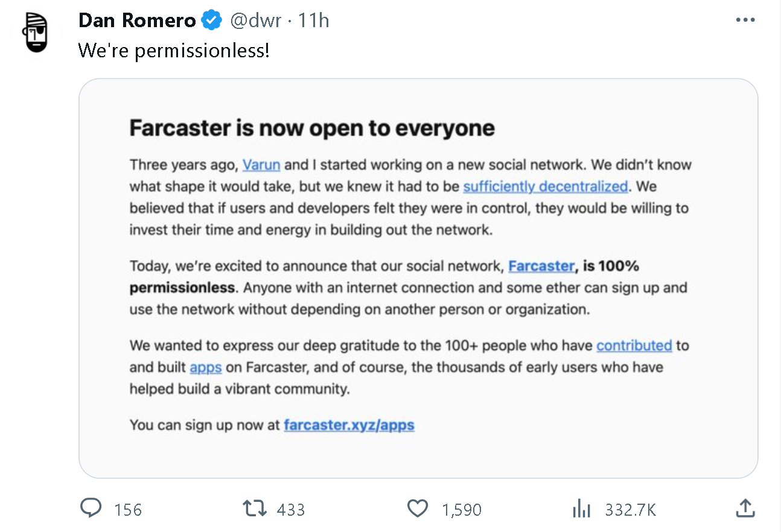
Task: Open the tweet's more options menu
Action: point(745,21)
